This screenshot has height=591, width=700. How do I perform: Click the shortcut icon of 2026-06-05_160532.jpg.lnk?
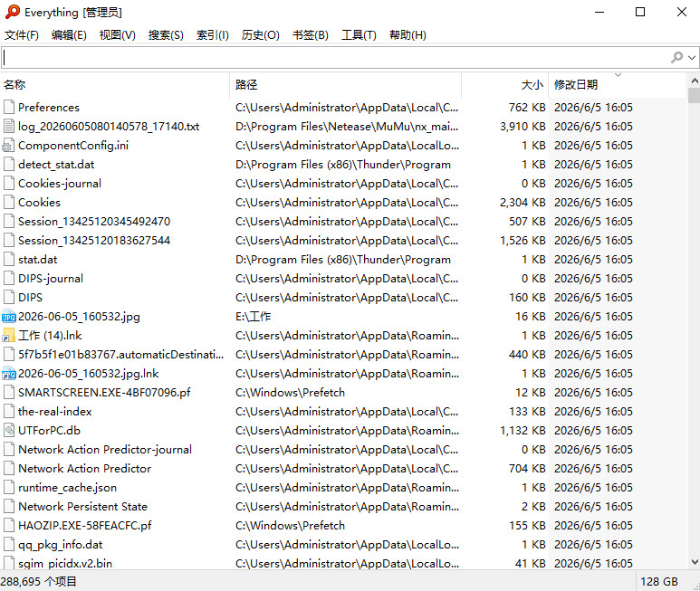pos(9,373)
